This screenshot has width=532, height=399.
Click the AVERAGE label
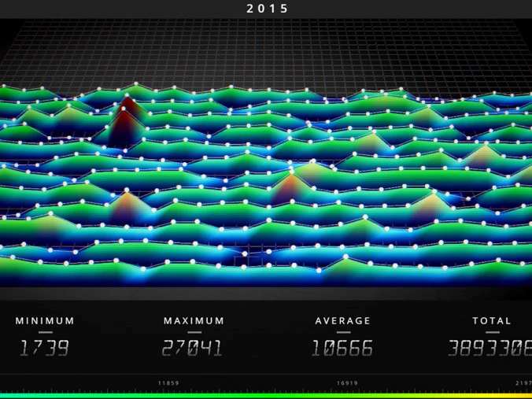(x=342, y=320)
